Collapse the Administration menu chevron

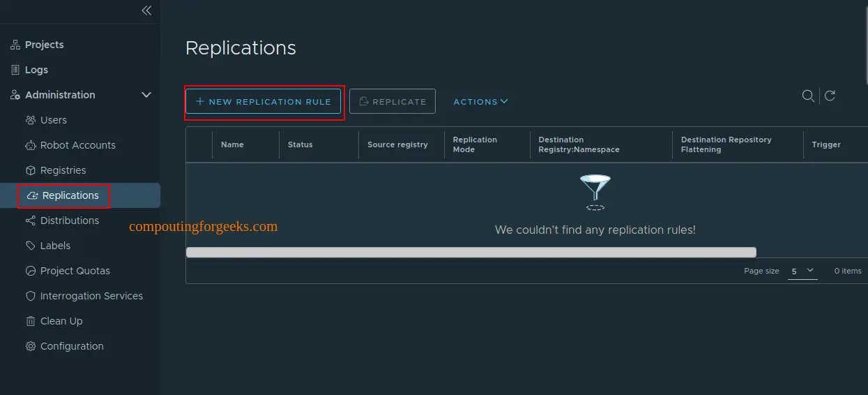click(146, 95)
